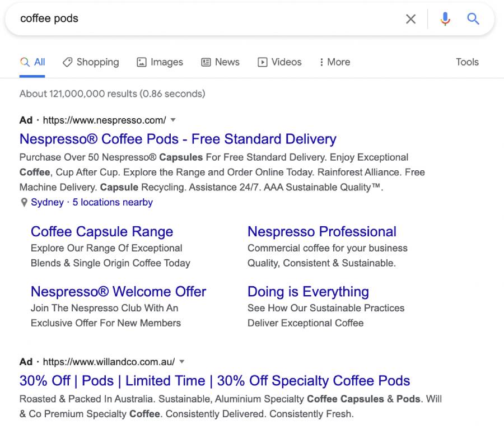
Task: Click 'Explore Our Range Of Exceptional' description text
Action: [106, 248]
